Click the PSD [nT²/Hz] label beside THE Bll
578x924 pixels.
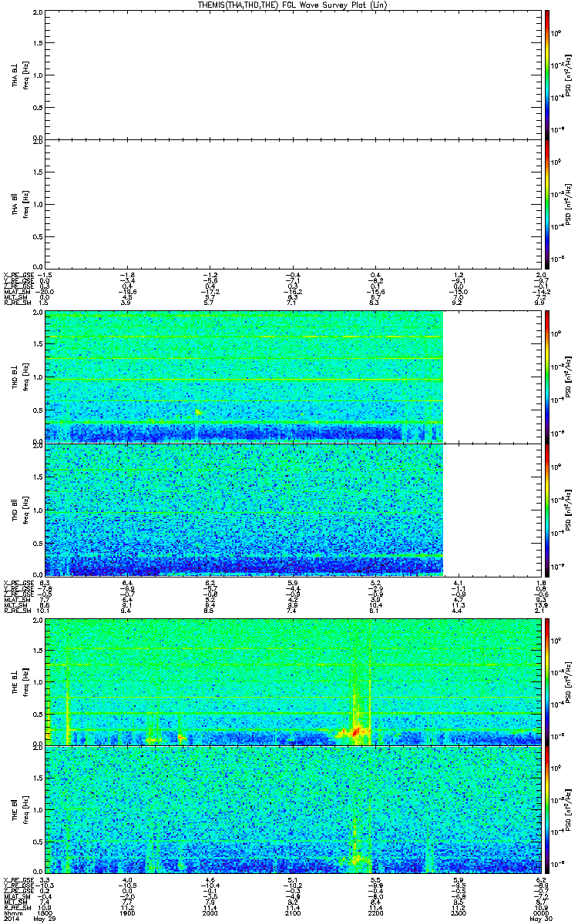[x=570, y=809]
